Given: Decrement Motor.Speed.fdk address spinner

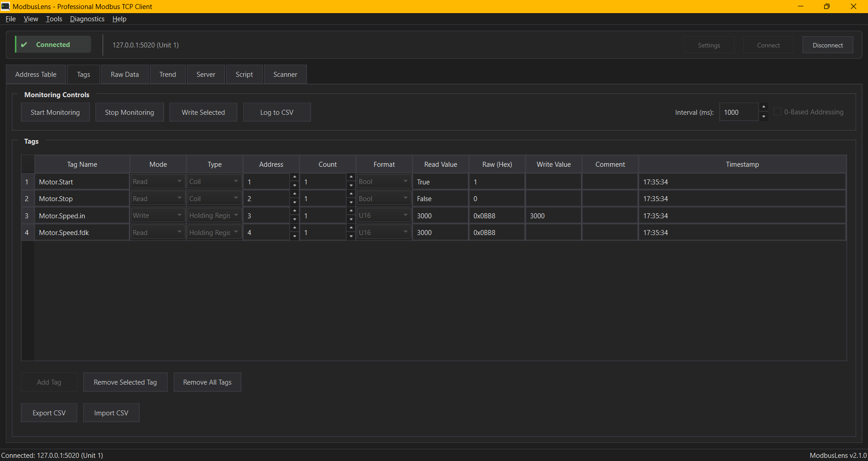Looking at the screenshot, I should click(x=295, y=236).
